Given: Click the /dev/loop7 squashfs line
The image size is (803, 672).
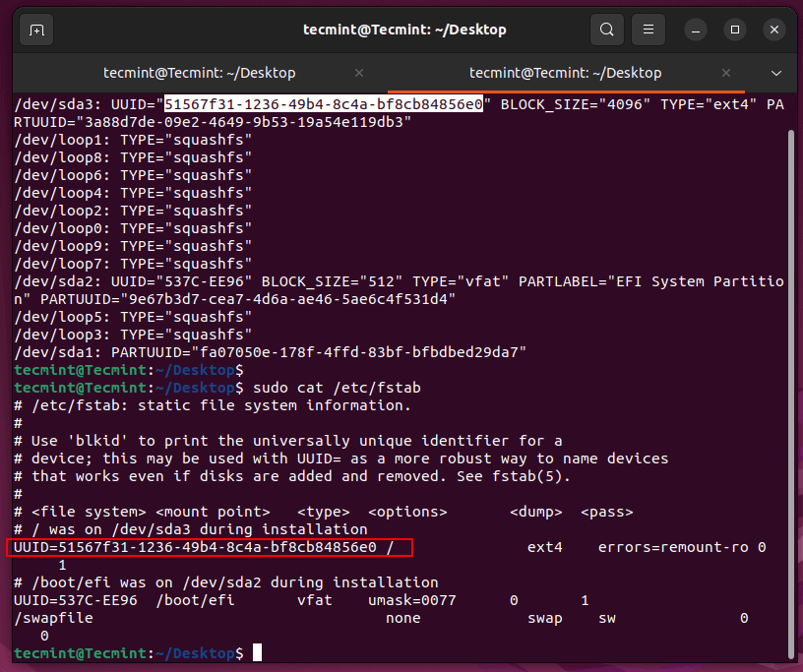Looking at the screenshot, I should [133, 265].
